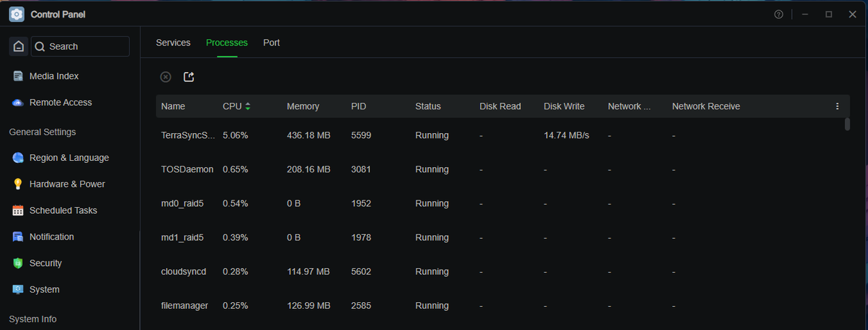Image resolution: width=868 pixels, height=330 pixels.
Task: Sort by Memory column header
Action: (x=303, y=107)
